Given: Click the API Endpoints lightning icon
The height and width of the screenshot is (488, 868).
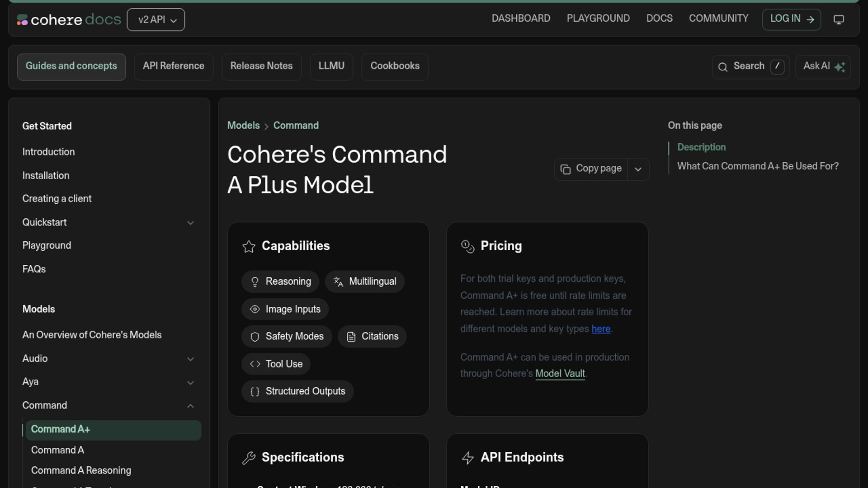Looking at the screenshot, I should coord(467,458).
